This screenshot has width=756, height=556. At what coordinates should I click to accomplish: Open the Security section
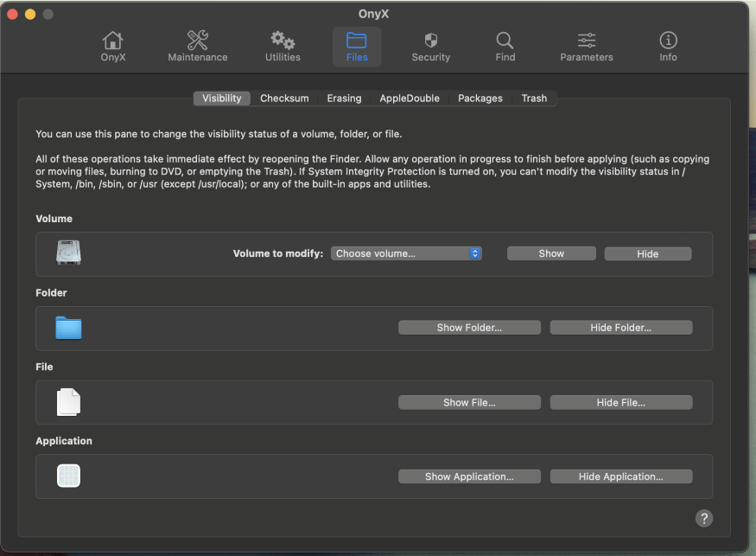point(430,47)
